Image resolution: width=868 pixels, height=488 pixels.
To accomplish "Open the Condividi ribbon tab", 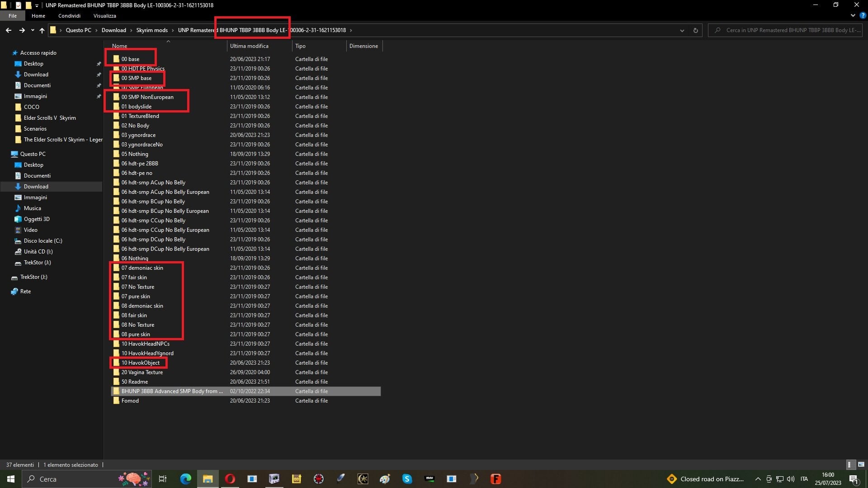I will (69, 16).
